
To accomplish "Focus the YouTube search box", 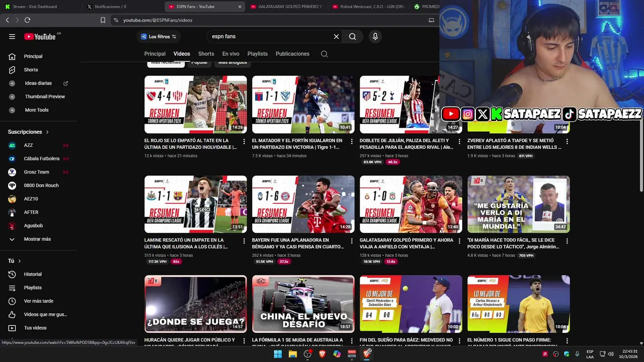I will click(269, 36).
